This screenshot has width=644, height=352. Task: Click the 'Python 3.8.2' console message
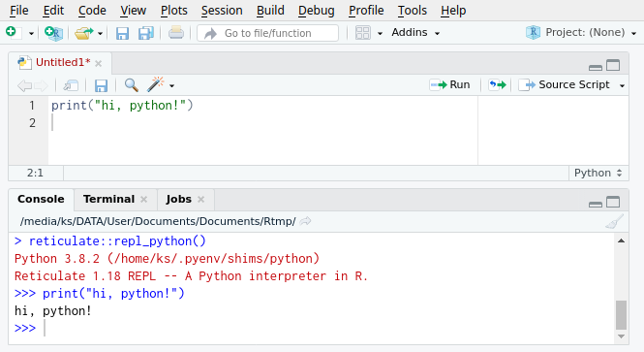[167, 259]
